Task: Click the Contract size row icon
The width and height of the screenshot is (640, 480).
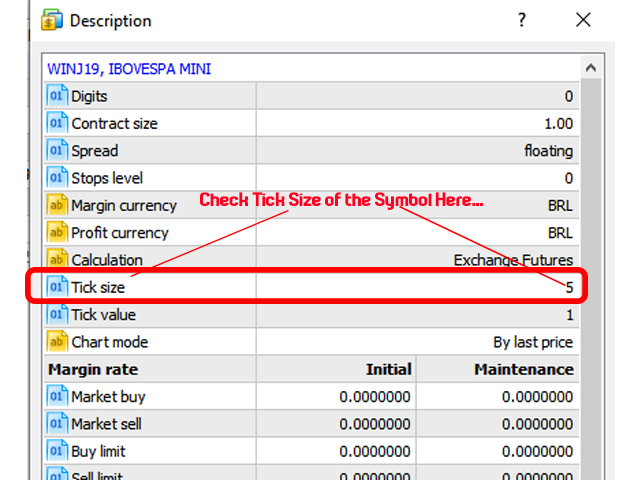Action: pyautogui.click(x=57, y=124)
